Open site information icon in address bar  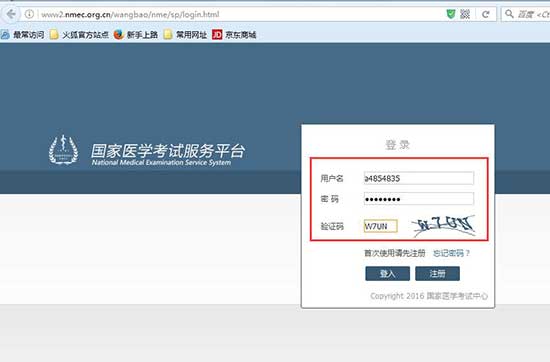tap(29, 14)
